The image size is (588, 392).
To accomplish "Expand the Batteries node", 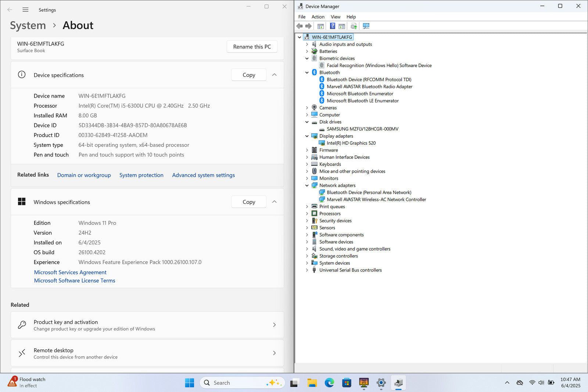I will coord(307,51).
